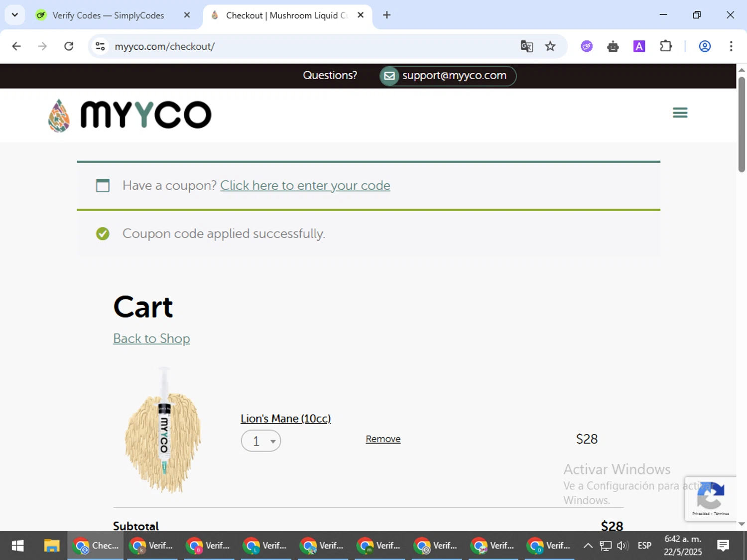The height and width of the screenshot is (560, 747).
Task: Close the Checkout tab
Action: (361, 15)
